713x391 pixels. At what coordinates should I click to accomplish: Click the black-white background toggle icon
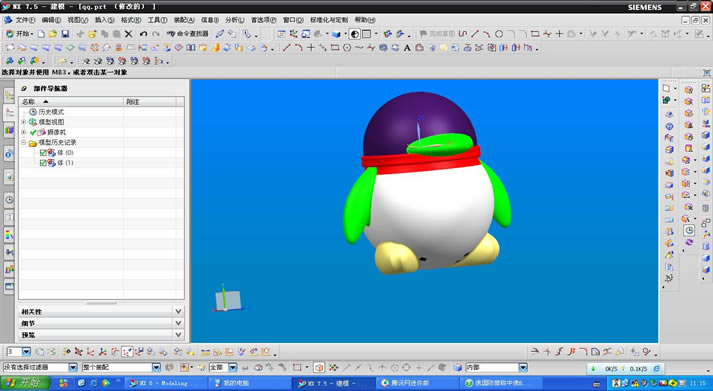[354, 34]
